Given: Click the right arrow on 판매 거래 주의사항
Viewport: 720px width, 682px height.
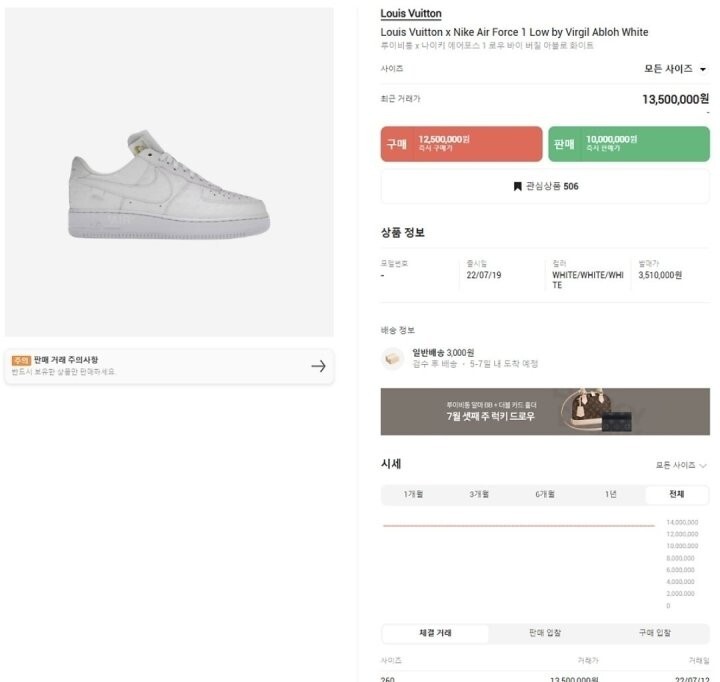Looking at the screenshot, I should [318, 366].
